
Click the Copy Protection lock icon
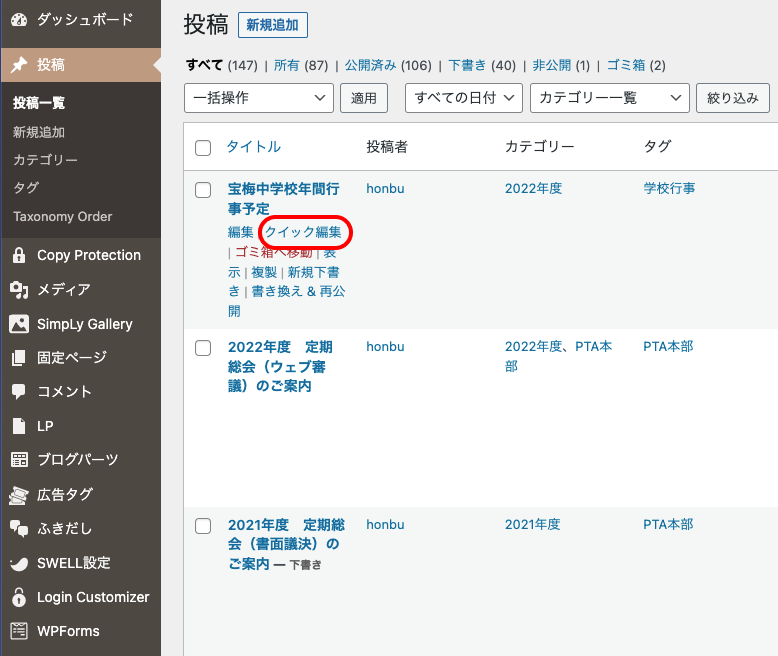[18, 256]
